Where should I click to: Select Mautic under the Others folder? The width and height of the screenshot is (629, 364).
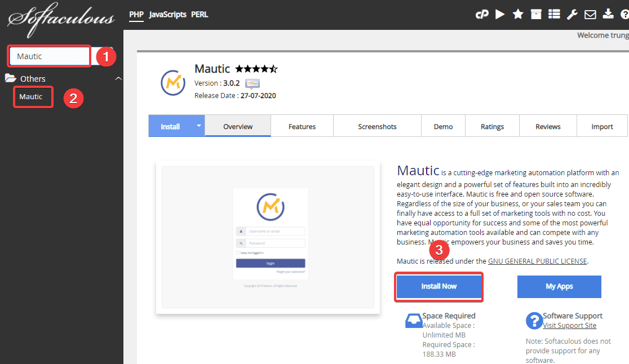pyautogui.click(x=31, y=97)
